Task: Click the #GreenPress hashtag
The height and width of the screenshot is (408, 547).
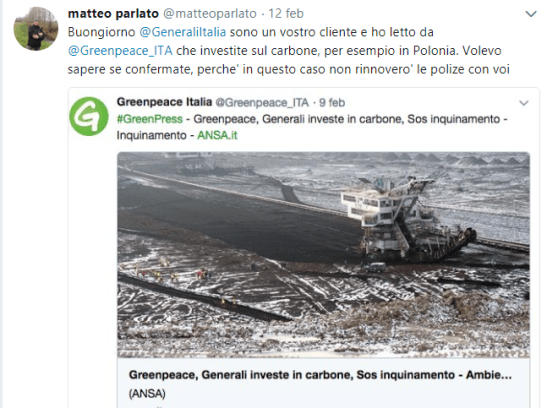Action: (x=150, y=119)
